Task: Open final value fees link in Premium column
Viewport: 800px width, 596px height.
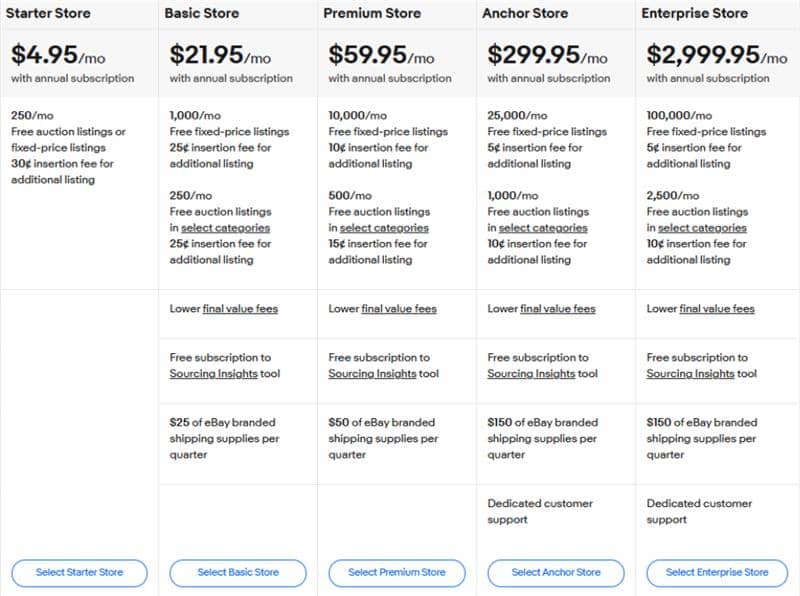Action: (x=400, y=309)
